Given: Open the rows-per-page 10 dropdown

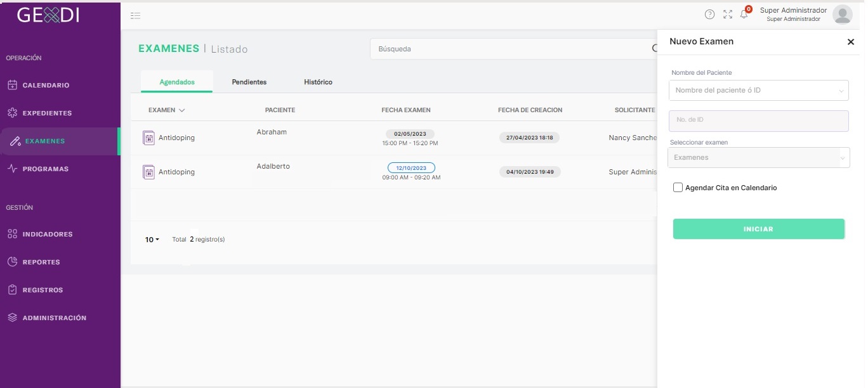Looking at the screenshot, I should [152, 240].
